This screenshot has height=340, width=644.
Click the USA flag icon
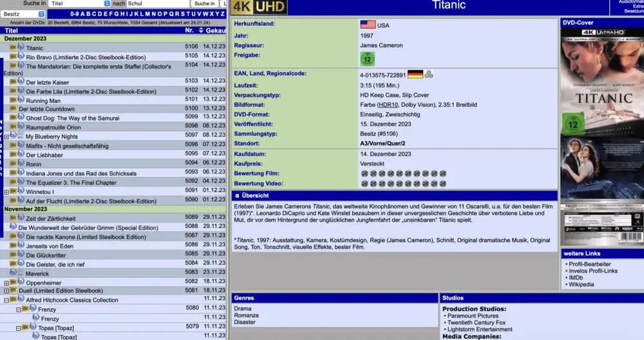[x=368, y=24]
